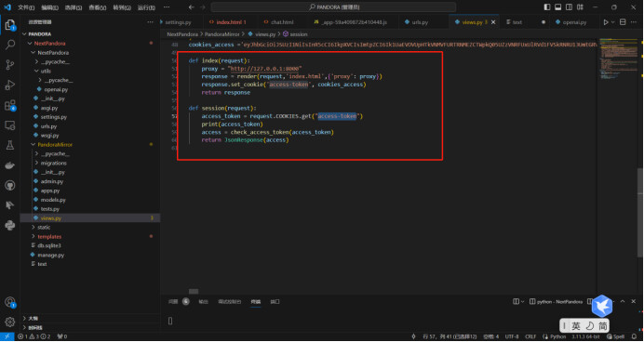Viewport: 644px width, 342px height.
Task: Select python - NextPandora terminal entry
Action: tap(557, 302)
